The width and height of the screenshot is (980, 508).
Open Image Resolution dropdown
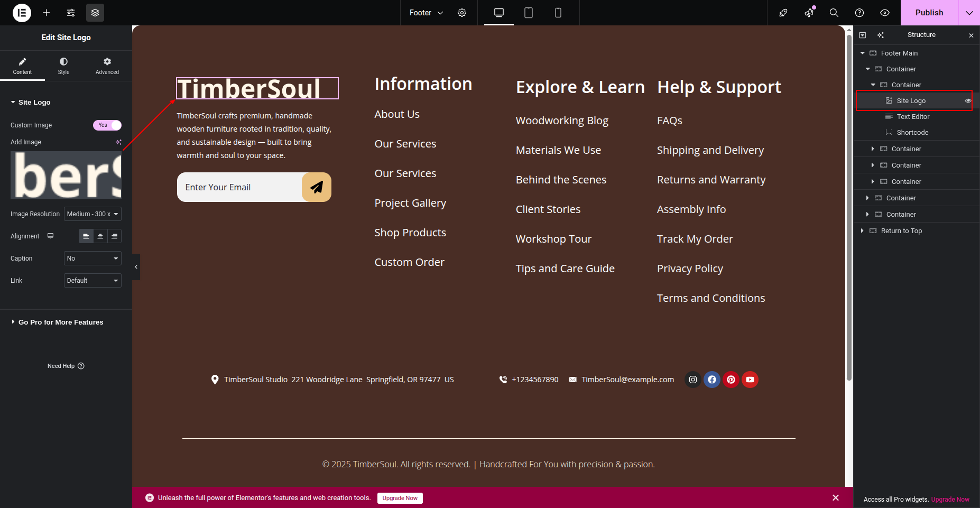[93, 214]
